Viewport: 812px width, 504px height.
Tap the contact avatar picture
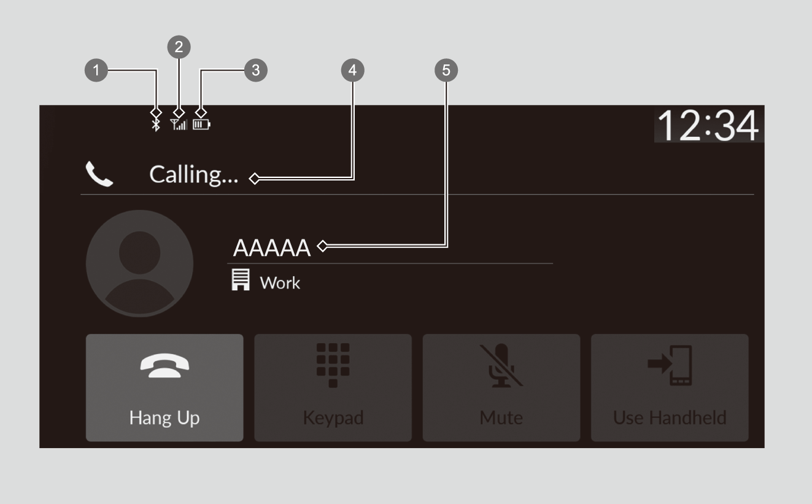(x=139, y=264)
